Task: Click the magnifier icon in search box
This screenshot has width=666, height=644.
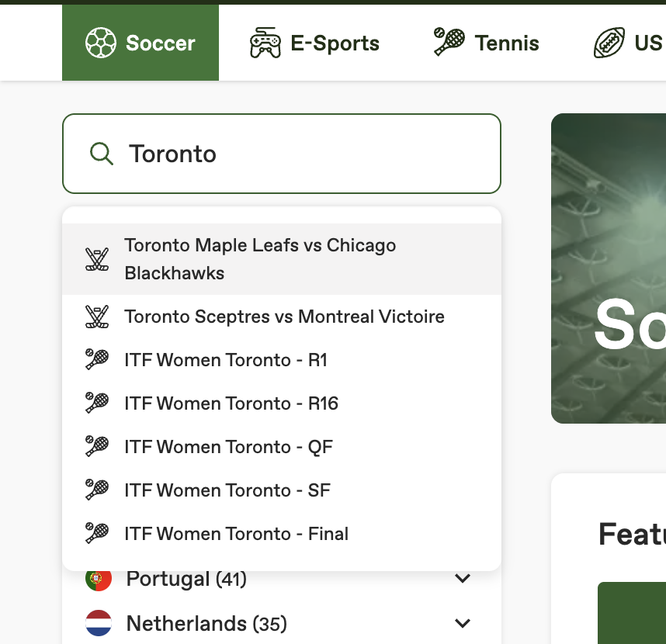Action: pyautogui.click(x=102, y=154)
